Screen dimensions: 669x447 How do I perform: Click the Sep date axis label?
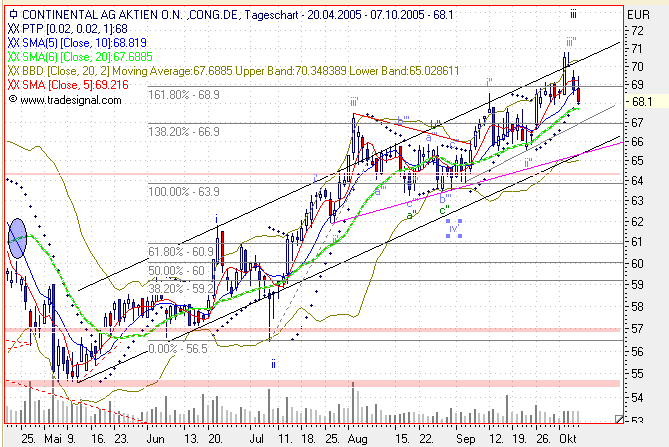pyautogui.click(x=465, y=438)
